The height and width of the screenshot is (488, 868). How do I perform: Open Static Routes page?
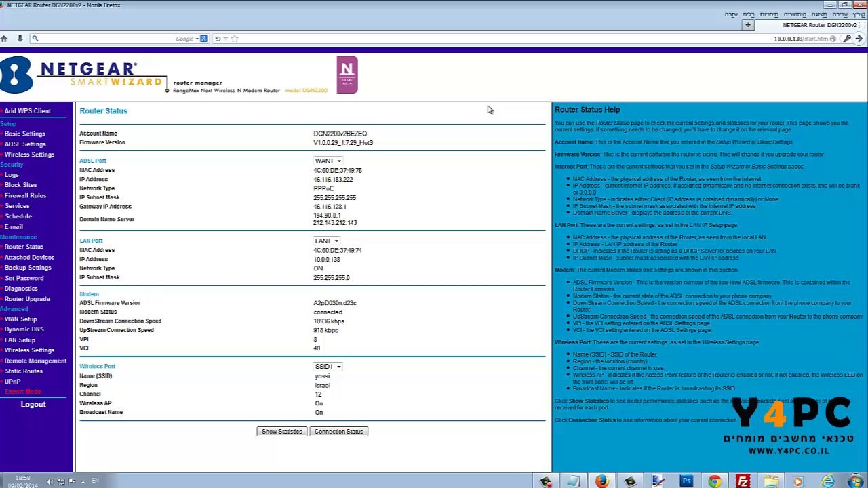(24, 371)
